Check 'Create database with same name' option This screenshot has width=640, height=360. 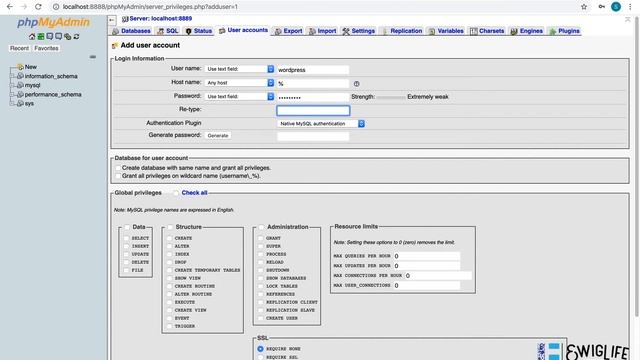(118, 168)
